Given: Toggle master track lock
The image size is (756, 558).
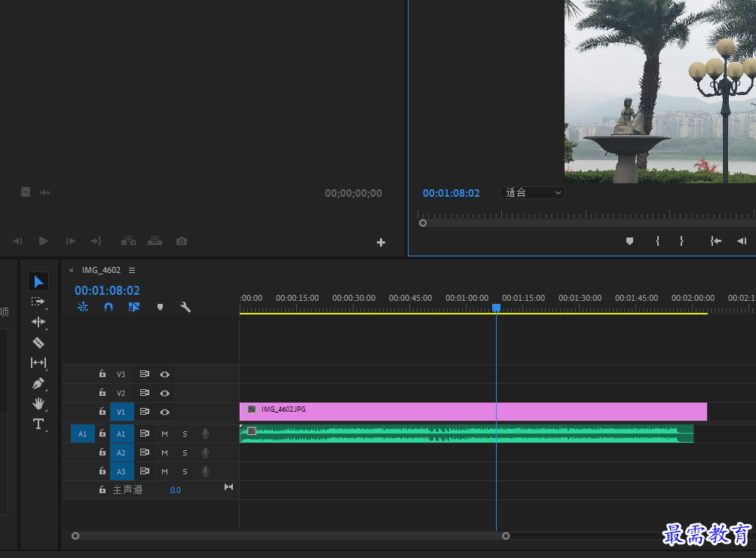Looking at the screenshot, I should pos(103,490).
